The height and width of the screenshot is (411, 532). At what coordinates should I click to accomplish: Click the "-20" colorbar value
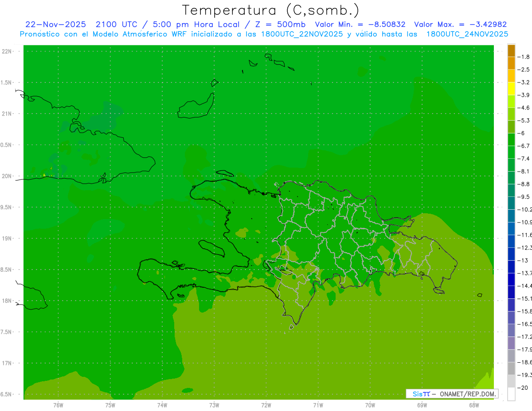[522, 388]
